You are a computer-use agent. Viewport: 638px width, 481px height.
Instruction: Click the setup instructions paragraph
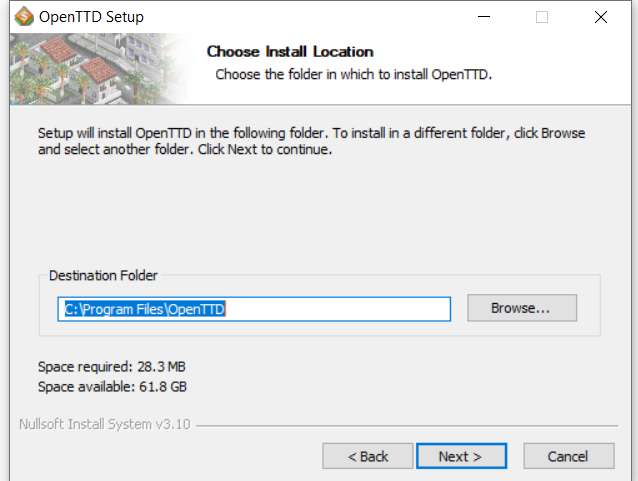click(311, 141)
